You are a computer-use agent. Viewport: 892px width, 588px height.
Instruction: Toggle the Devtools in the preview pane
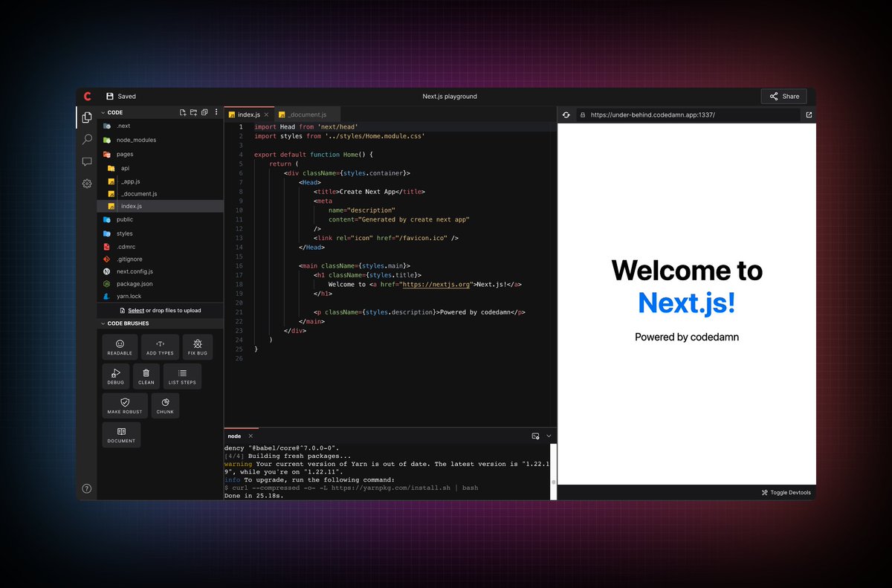(x=786, y=491)
